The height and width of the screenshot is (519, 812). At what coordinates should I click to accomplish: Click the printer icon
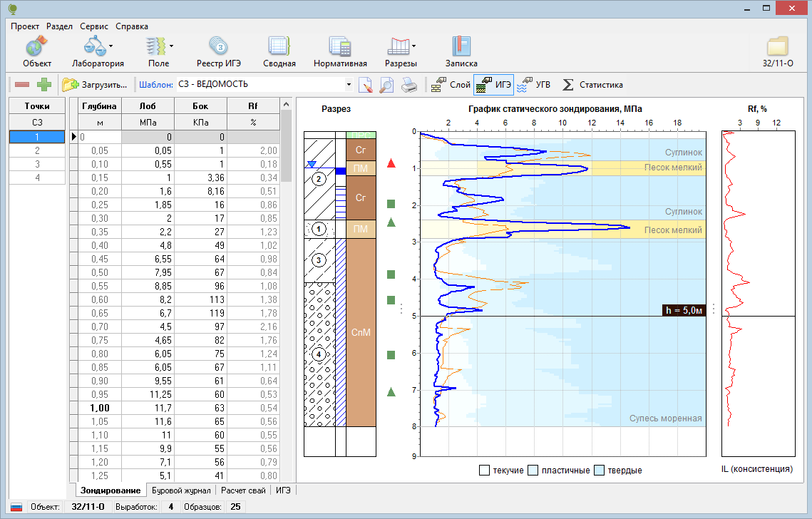(408, 85)
